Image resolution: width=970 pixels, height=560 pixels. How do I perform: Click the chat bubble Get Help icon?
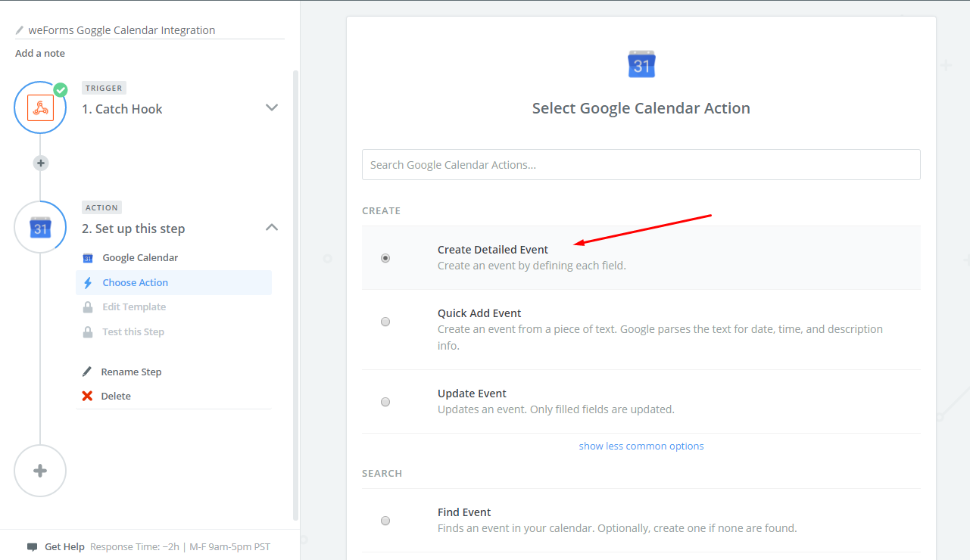(32, 546)
